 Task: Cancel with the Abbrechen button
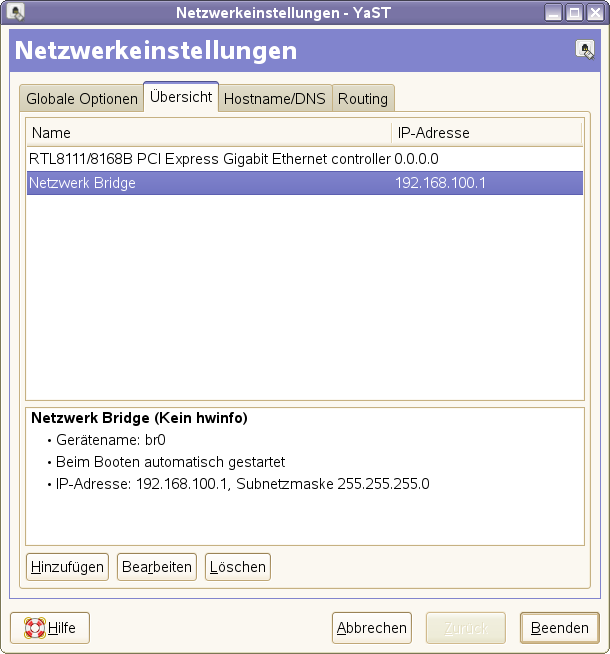(372, 628)
